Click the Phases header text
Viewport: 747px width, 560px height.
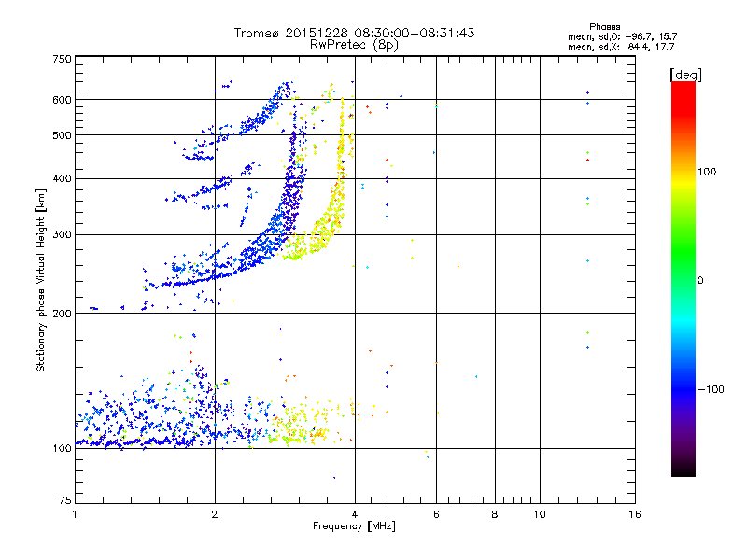tap(604, 27)
